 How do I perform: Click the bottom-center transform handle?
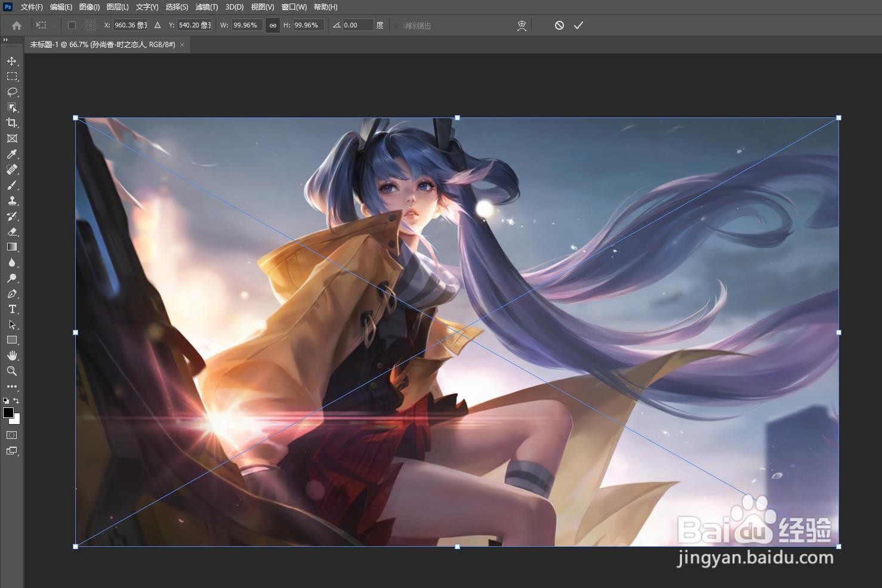click(457, 546)
